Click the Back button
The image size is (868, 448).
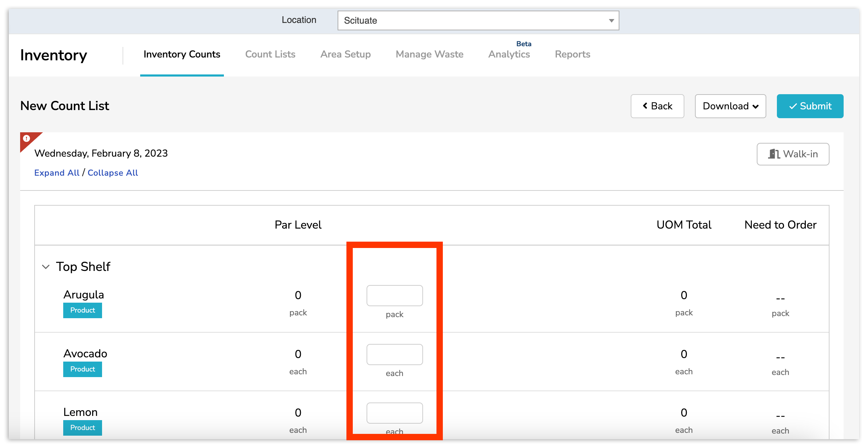click(x=657, y=106)
